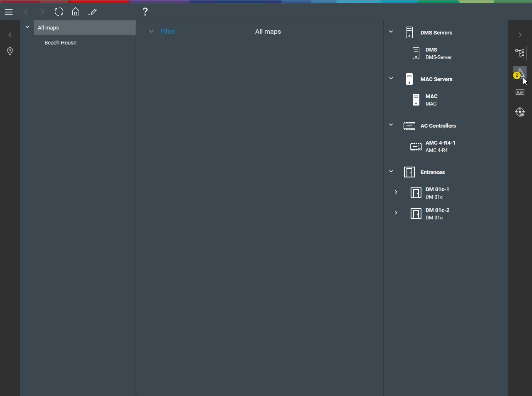532x396 pixels.
Task: Click the map location pin icon
Action: [10, 51]
